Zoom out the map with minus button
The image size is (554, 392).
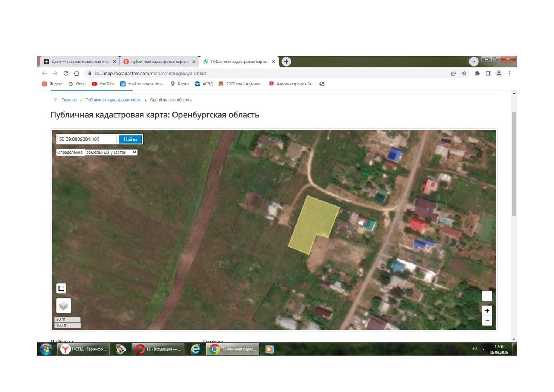[487, 321]
